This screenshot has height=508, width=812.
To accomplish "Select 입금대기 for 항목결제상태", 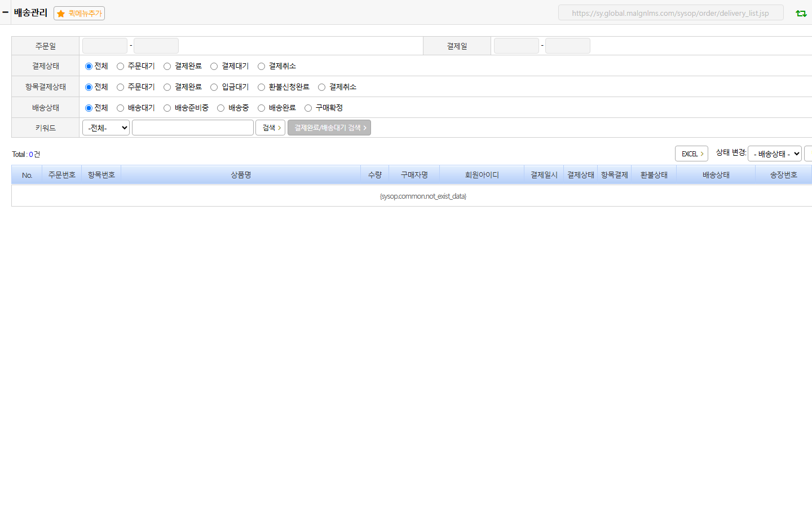I will [214, 87].
